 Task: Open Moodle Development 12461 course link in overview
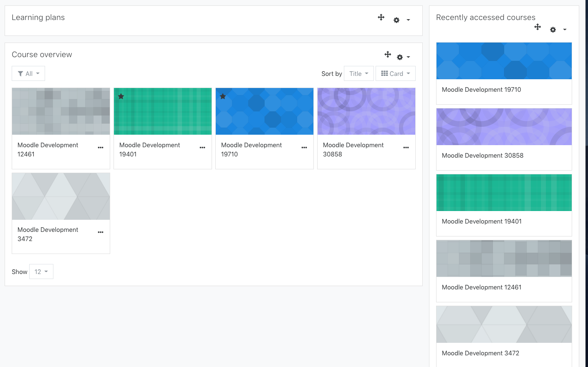pyautogui.click(x=48, y=149)
